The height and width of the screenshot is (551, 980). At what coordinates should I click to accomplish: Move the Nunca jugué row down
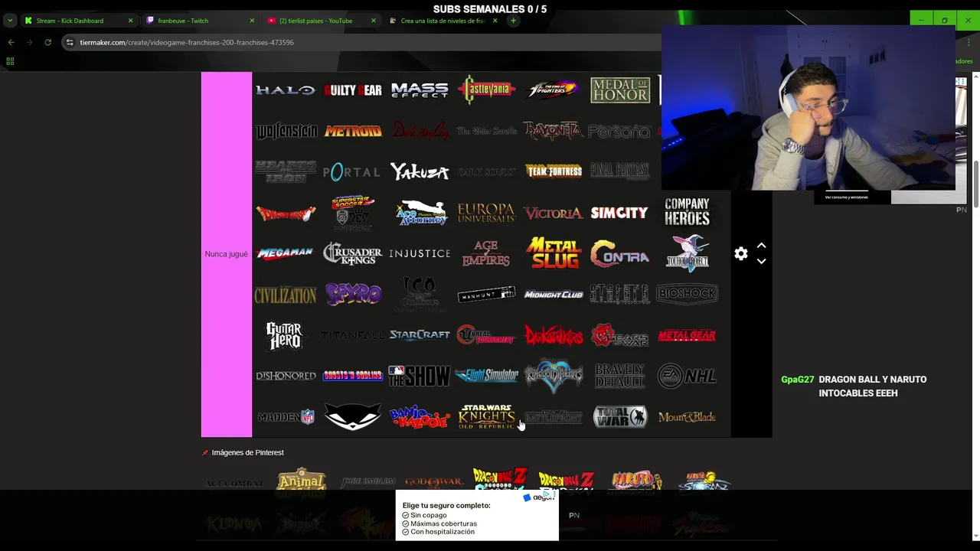click(761, 262)
